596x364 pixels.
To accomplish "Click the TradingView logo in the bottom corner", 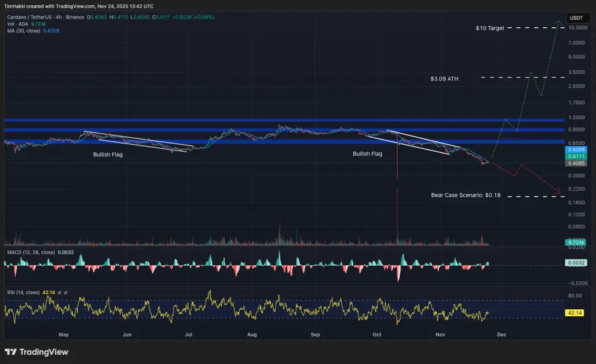I will (36, 352).
